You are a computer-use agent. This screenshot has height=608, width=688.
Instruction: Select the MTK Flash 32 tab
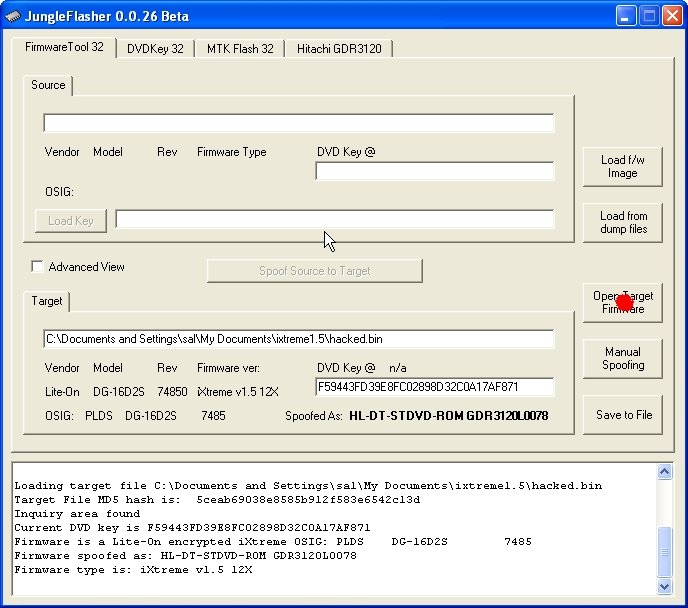(x=240, y=49)
